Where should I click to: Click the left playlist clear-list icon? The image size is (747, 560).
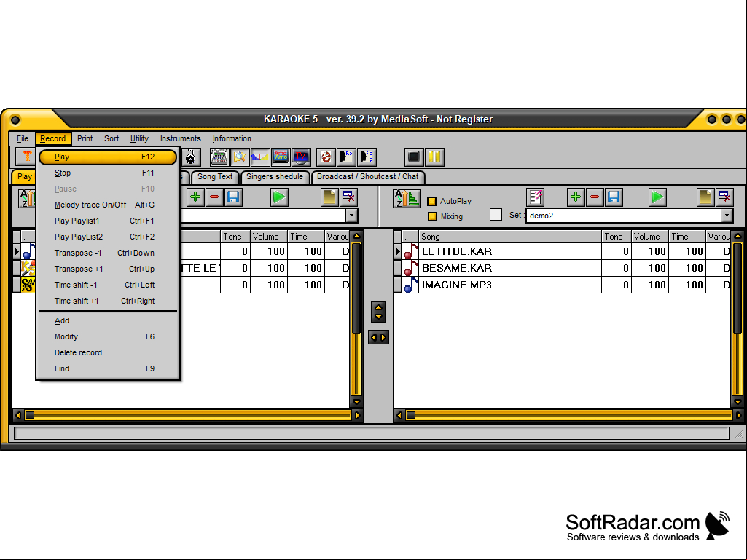point(348,197)
